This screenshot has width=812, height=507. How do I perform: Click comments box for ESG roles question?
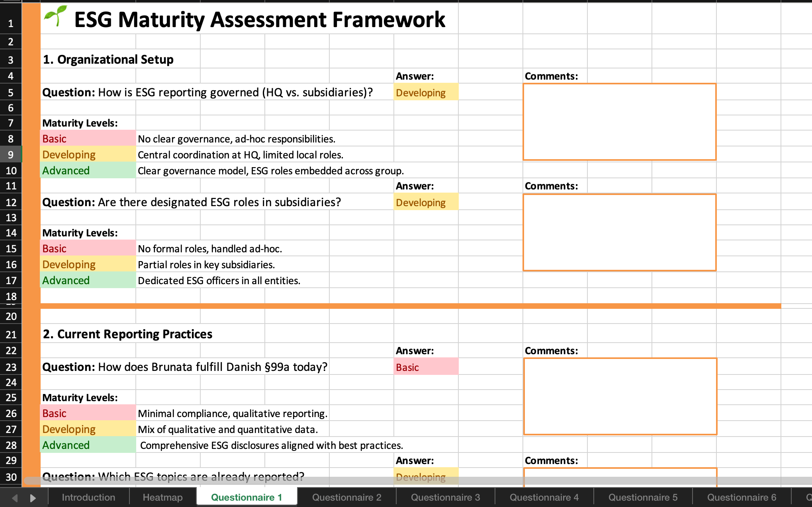click(619, 232)
